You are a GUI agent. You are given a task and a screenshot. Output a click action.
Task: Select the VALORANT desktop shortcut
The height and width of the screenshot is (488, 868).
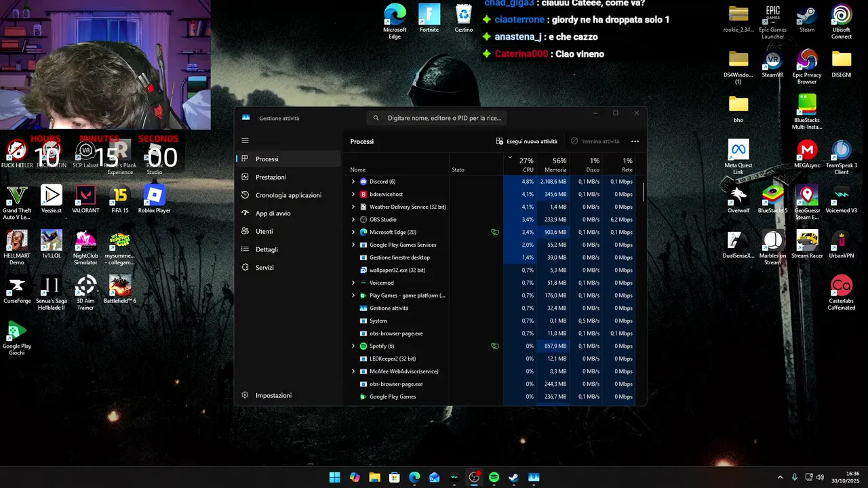85,199
